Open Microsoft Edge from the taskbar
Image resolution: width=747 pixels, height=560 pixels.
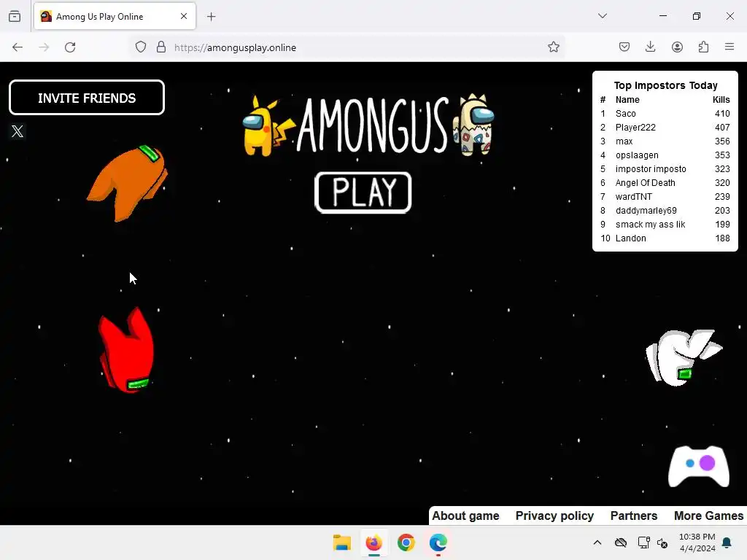pyautogui.click(x=438, y=542)
